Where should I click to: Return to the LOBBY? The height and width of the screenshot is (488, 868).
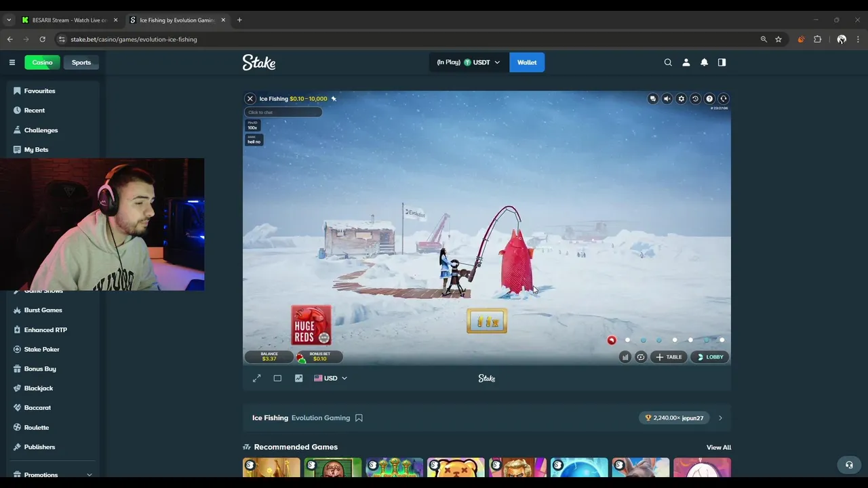(710, 357)
